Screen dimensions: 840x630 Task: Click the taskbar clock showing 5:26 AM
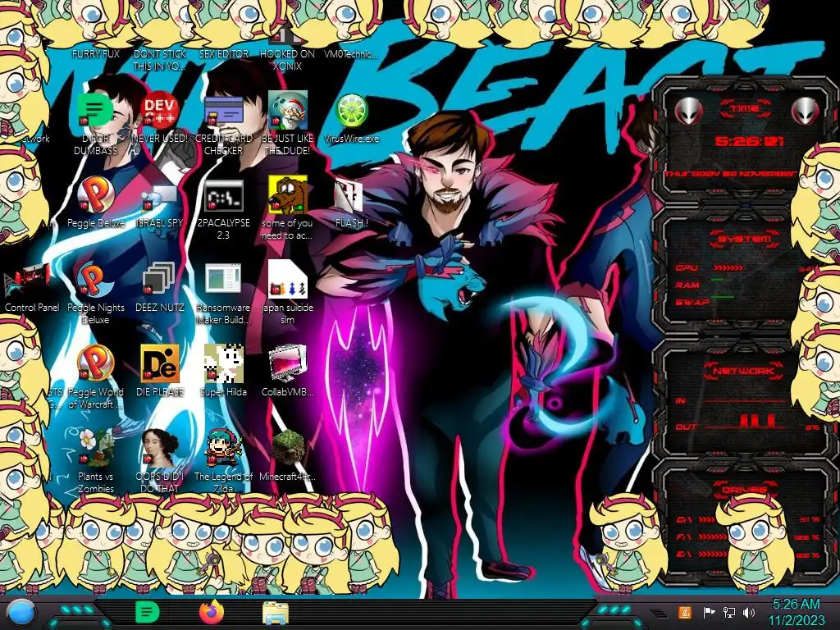point(796,612)
